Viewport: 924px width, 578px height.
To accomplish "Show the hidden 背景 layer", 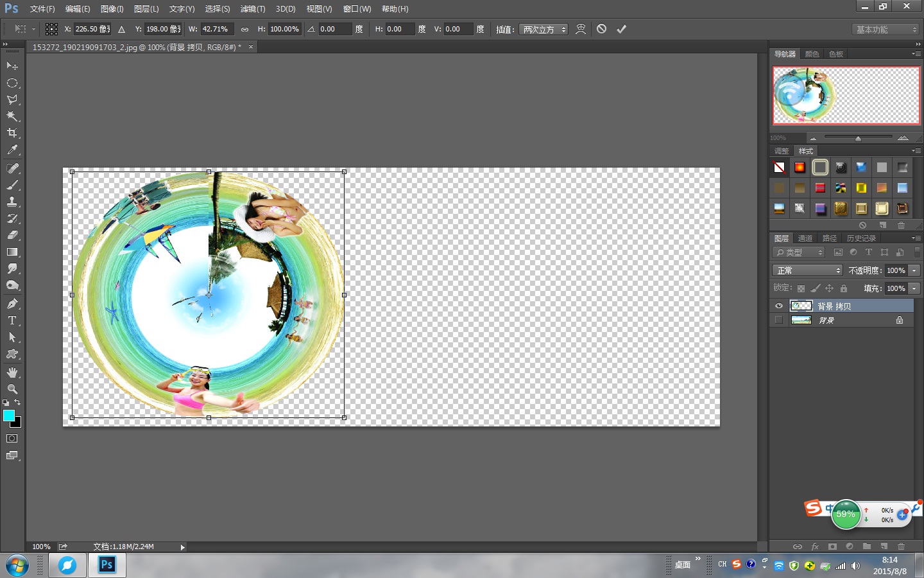I will coord(779,320).
